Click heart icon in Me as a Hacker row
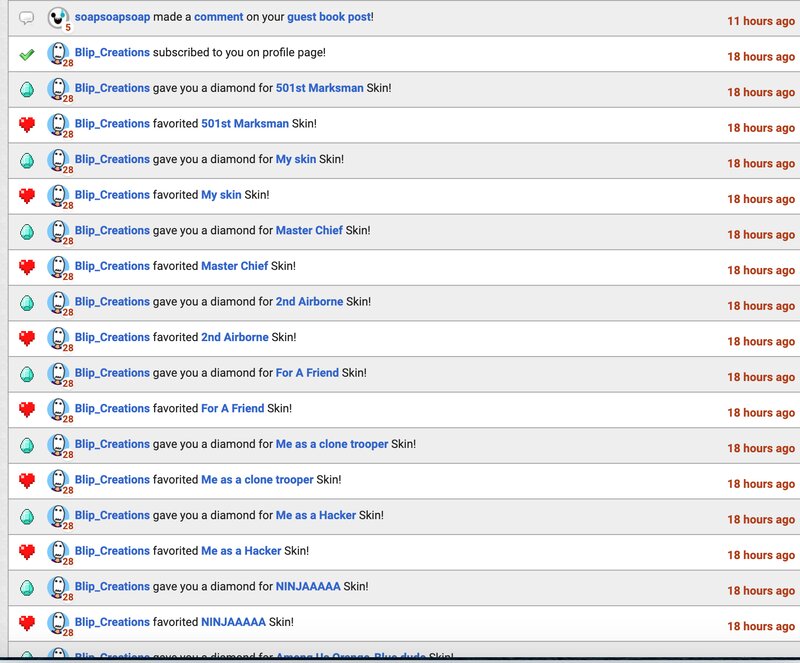The height and width of the screenshot is (663, 800). [x=27, y=551]
